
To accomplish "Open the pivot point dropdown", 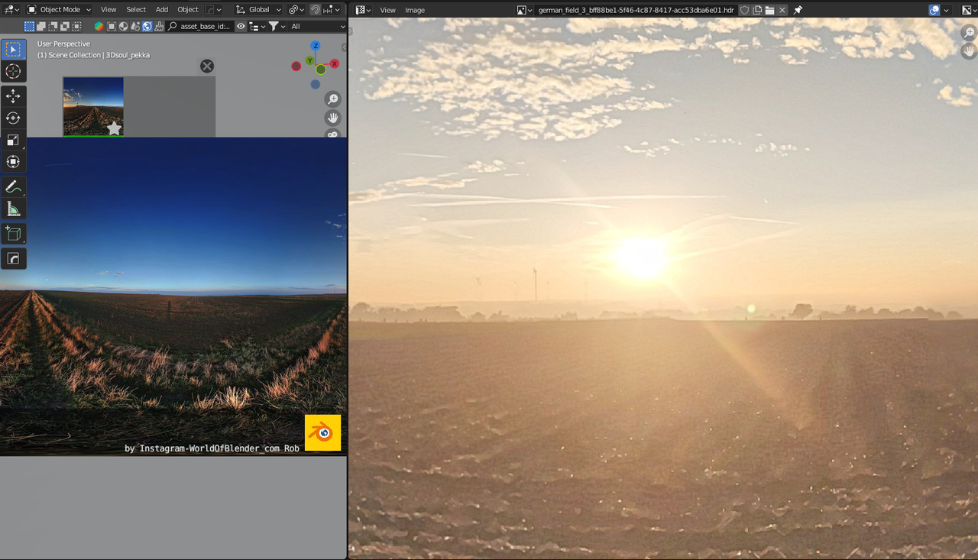I will point(295,10).
